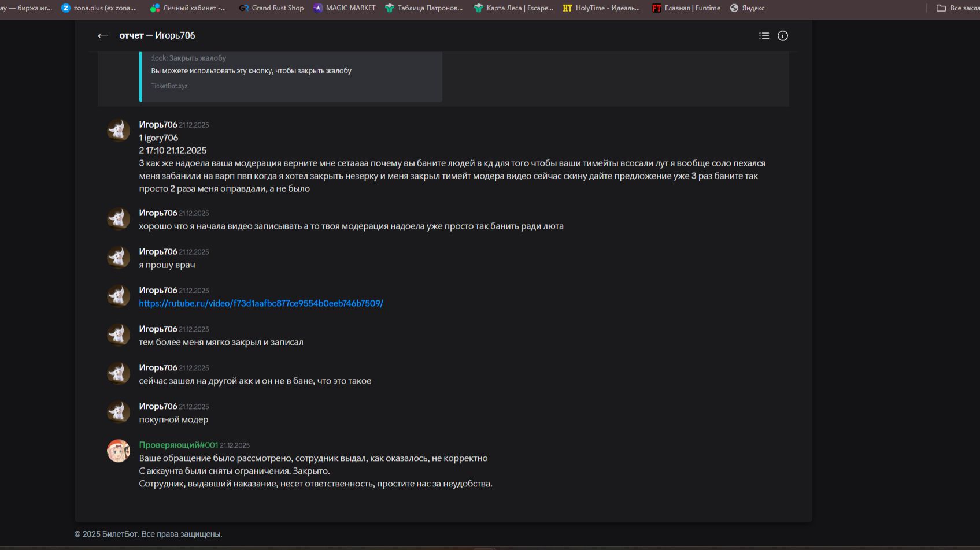Open the rutube.ru video link

[261, 303]
